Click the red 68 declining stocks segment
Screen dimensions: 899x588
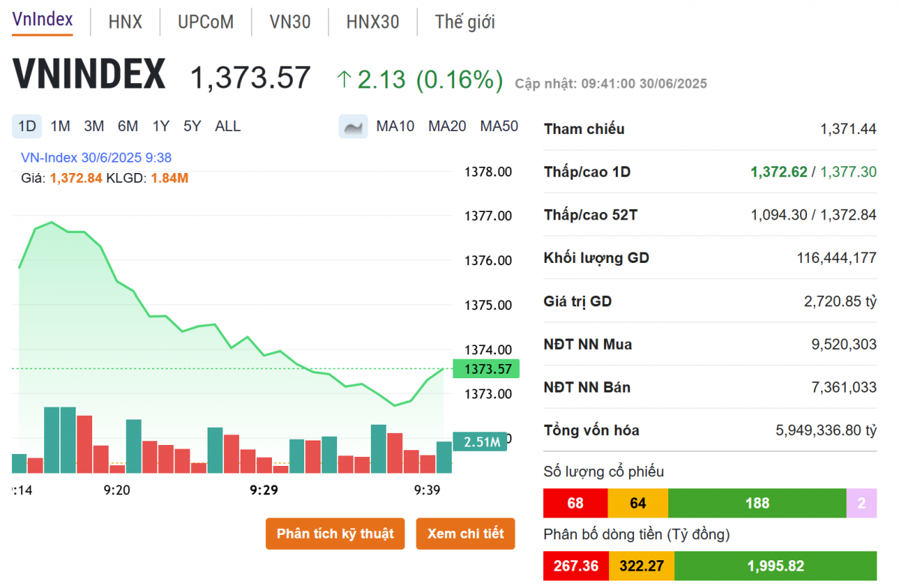click(x=575, y=503)
